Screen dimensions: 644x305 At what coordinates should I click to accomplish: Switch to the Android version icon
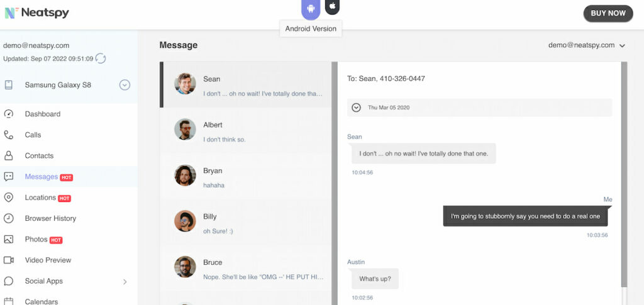311,9
